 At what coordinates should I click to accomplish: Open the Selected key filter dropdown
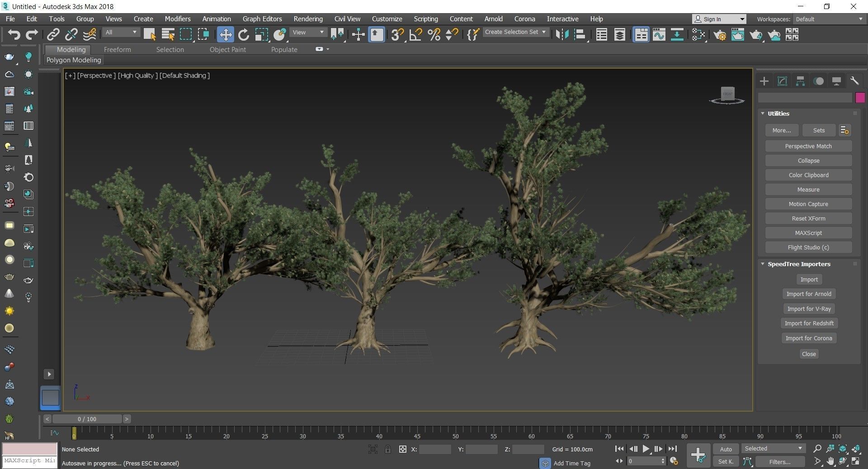[774, 448]
